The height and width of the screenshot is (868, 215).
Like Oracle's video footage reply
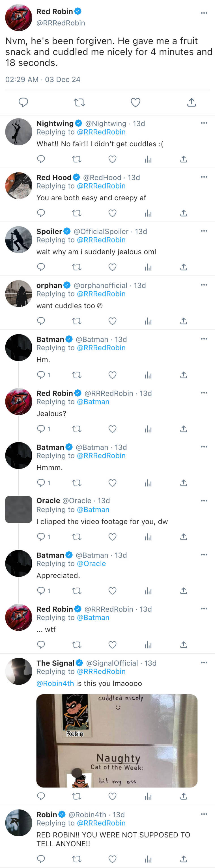click(x=112, y=537)
